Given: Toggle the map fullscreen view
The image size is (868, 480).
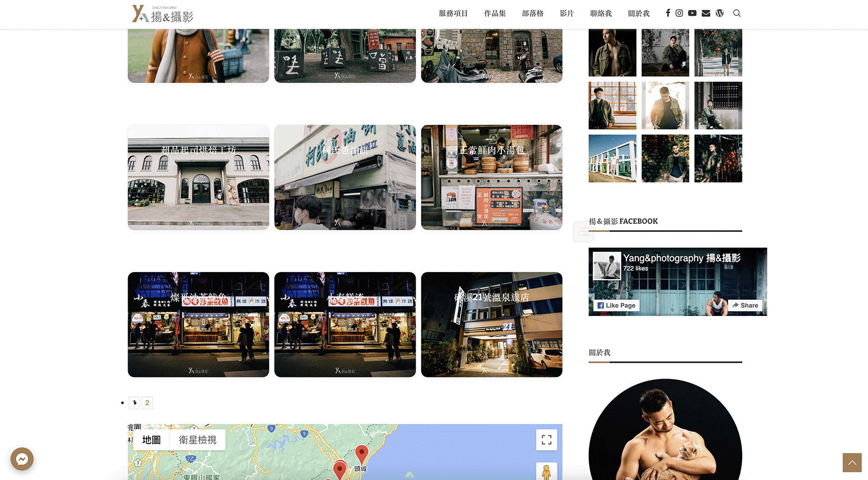Looking at the screenshot, I should tap(546, 440).
